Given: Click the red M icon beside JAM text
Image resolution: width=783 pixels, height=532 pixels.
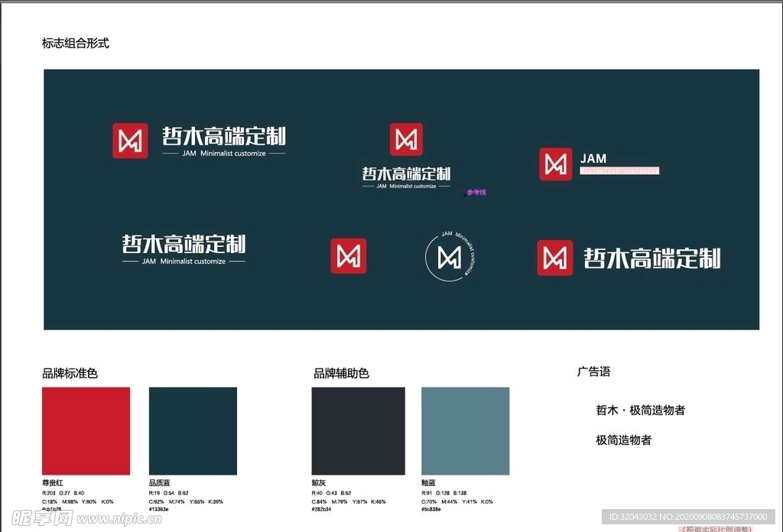Looking at the screenshot, I should 555,164.
